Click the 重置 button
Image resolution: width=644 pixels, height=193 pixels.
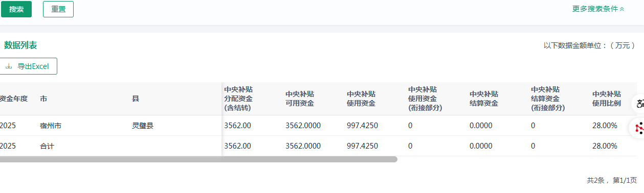pos(58,9)
